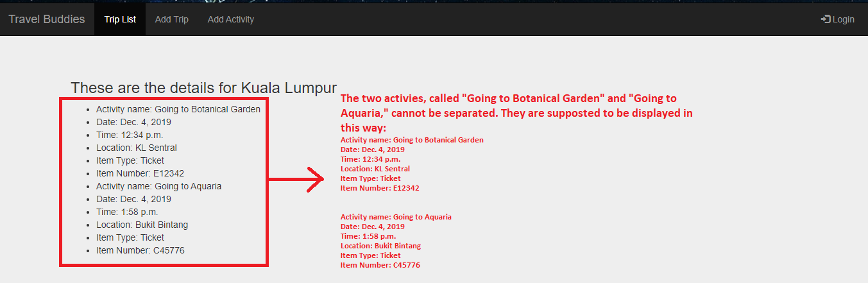Click red annotated 'Item Number: C45776' text
The image size is (868, 283).
tap(380, 265)
